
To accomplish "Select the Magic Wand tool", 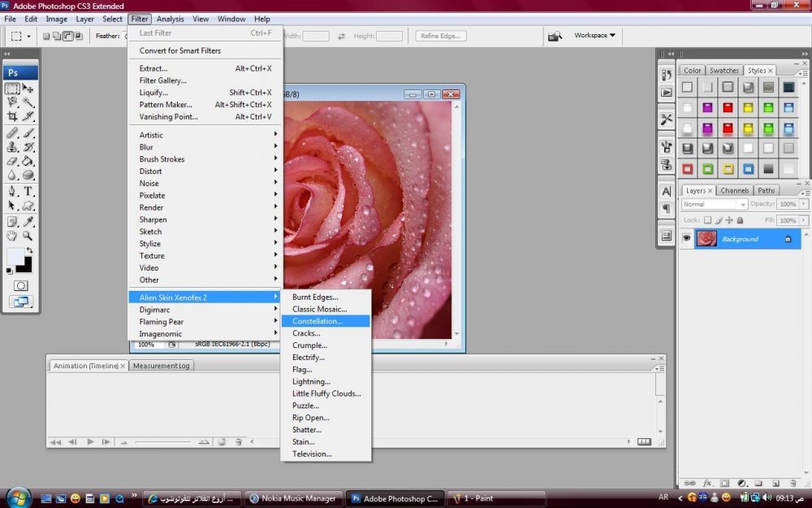I will pyautogui.click(x=28, y=102).
